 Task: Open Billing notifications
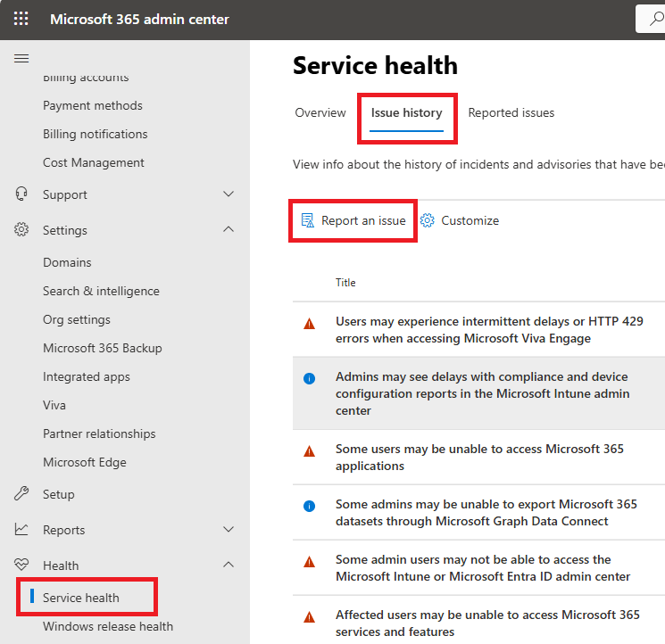click(x=95, y=134)
